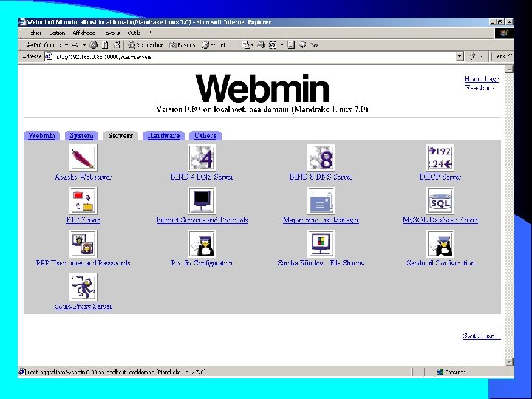Open the BIND 4 DNS Server icon
Screen dimensions: 532x399
point(202,158)
